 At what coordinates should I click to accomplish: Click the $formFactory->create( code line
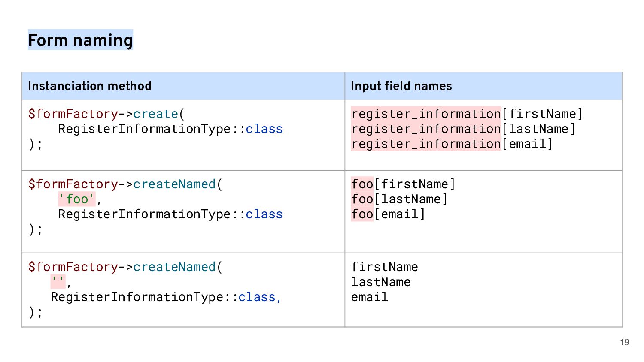[106, 114]
